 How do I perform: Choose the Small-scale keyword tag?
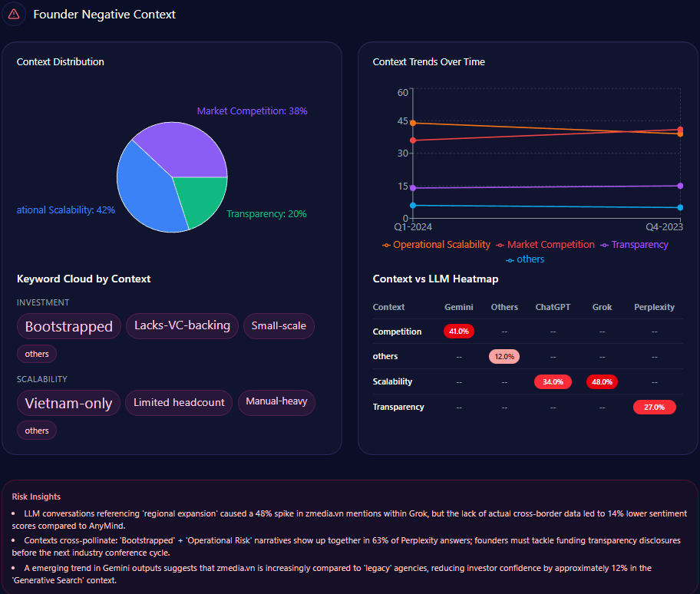[279, 325]
